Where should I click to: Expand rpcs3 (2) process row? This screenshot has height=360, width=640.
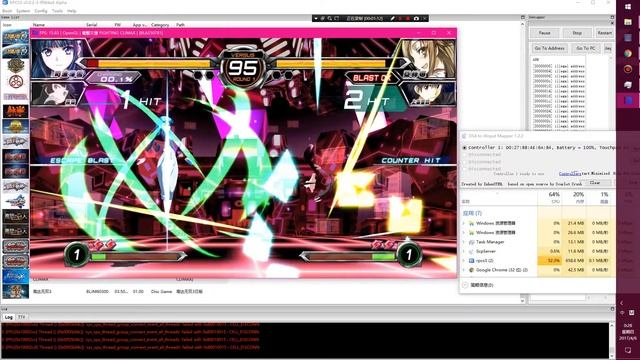pos(464,260)
